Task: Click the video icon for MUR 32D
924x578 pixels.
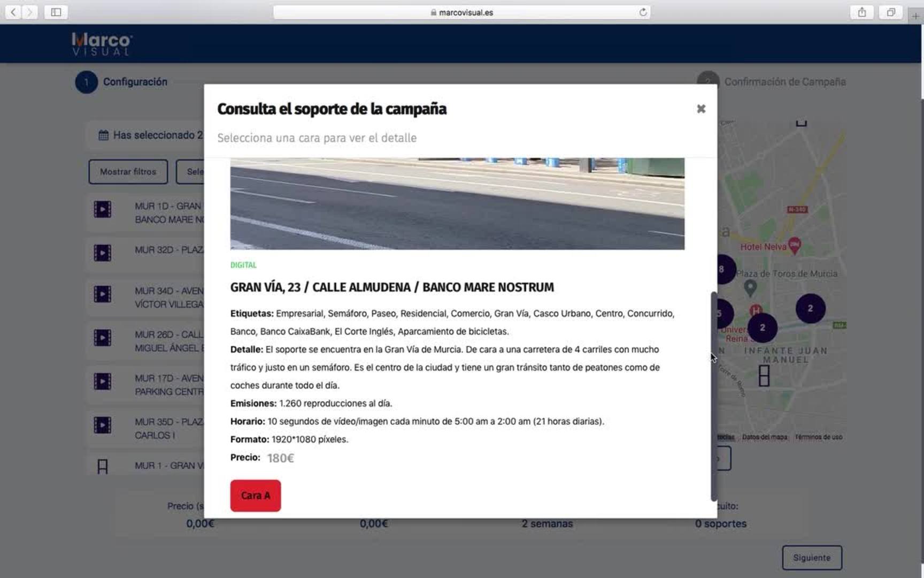Action: click(103, 253)
